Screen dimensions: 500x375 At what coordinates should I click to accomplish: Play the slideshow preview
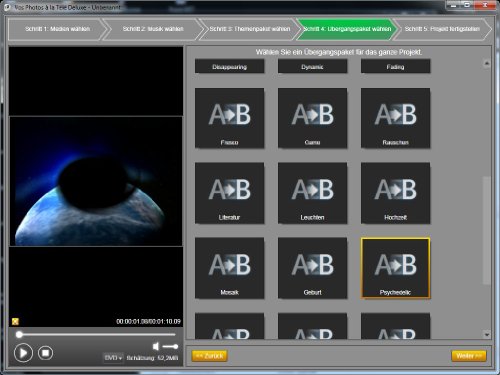[23, 353]
